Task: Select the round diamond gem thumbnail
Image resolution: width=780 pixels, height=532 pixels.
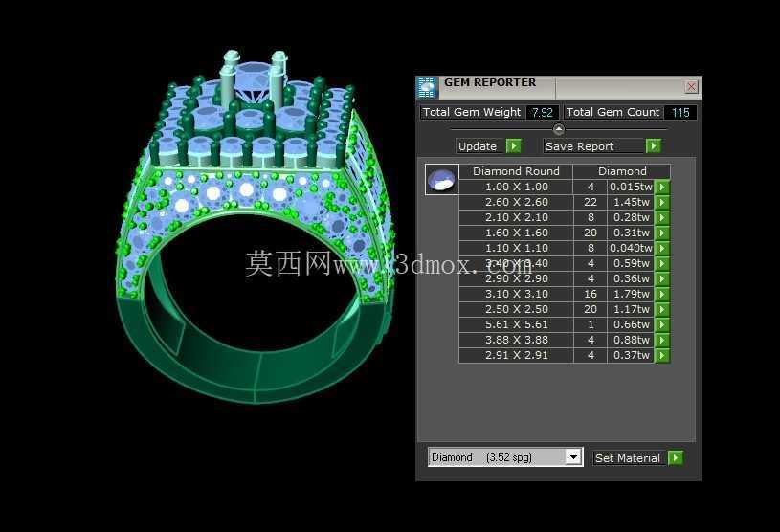Action: 442,180
